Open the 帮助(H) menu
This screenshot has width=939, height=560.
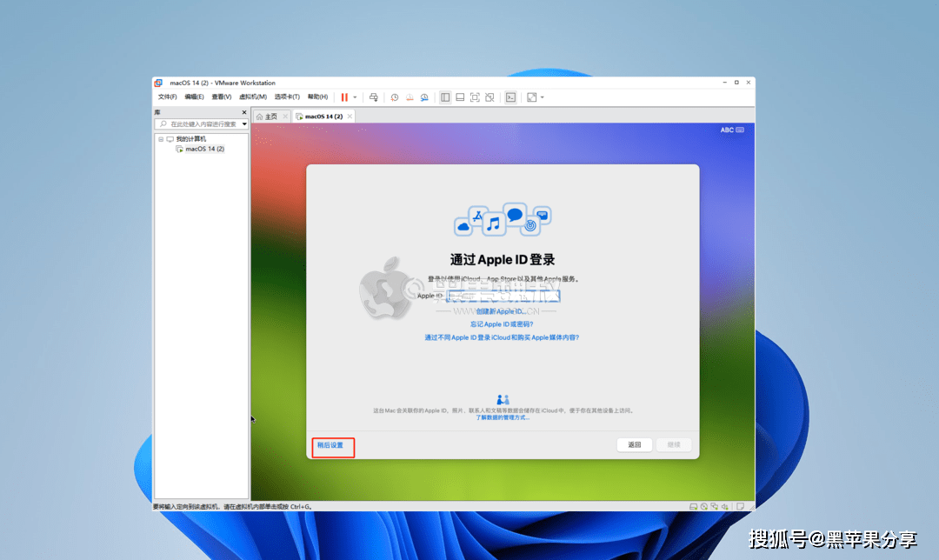point(317,97)
